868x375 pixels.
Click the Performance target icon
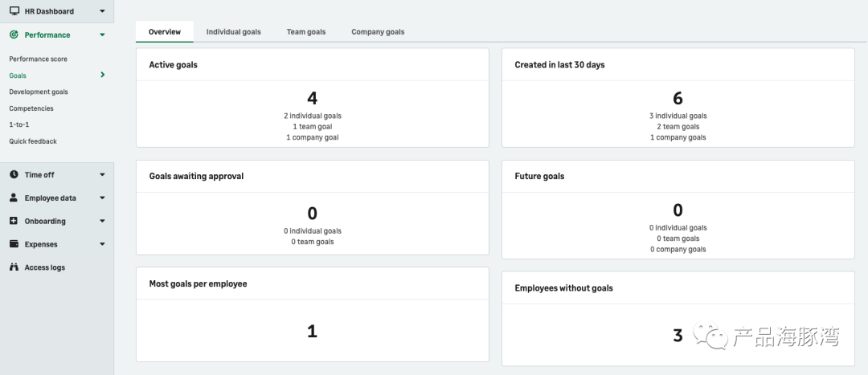coord(14,35)
